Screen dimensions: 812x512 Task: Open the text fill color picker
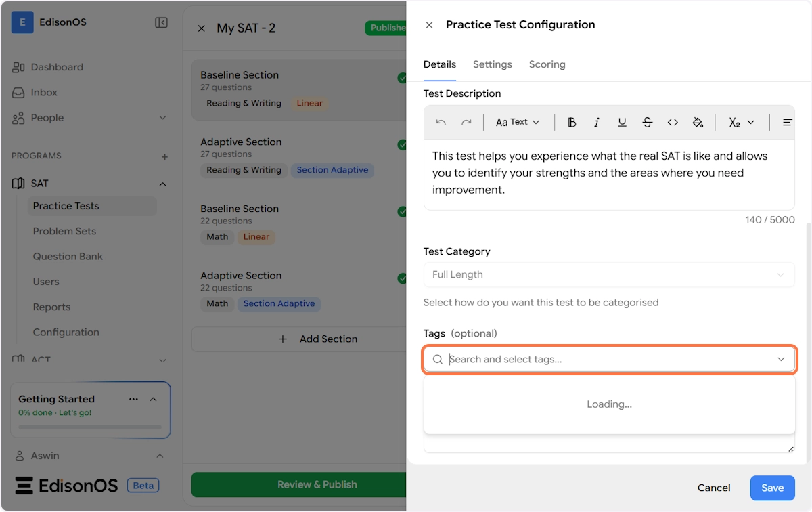coord(698,123)
